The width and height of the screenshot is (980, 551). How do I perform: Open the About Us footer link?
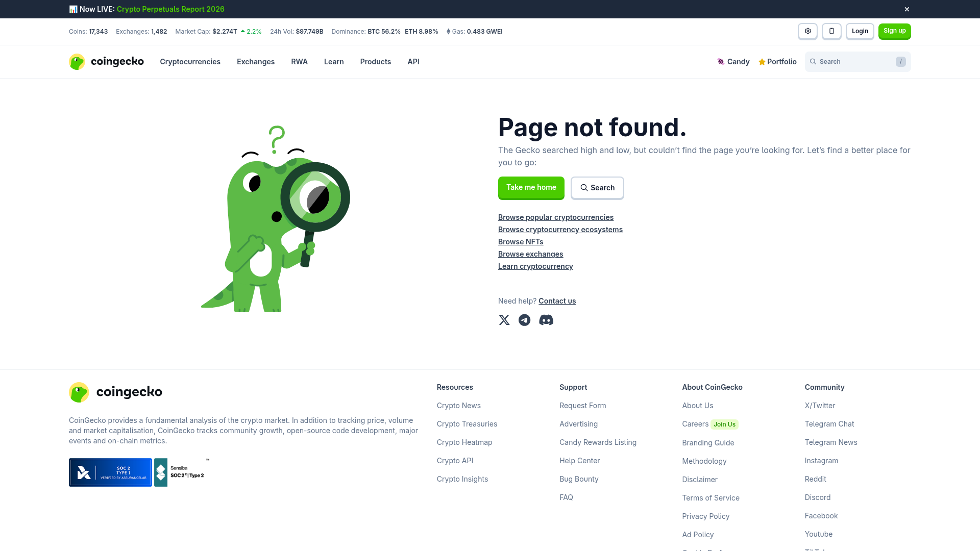[x=698, y=406]
